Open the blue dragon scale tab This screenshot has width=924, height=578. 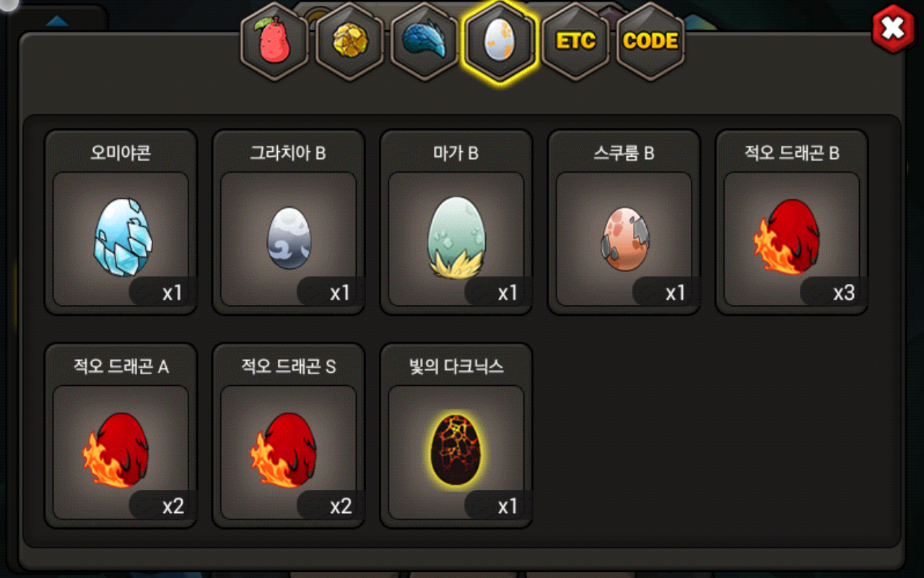pos(425,41)
